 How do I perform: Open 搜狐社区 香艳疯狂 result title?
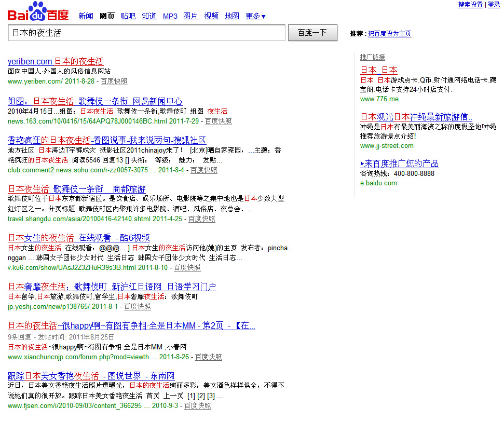(x=107, y=140)
